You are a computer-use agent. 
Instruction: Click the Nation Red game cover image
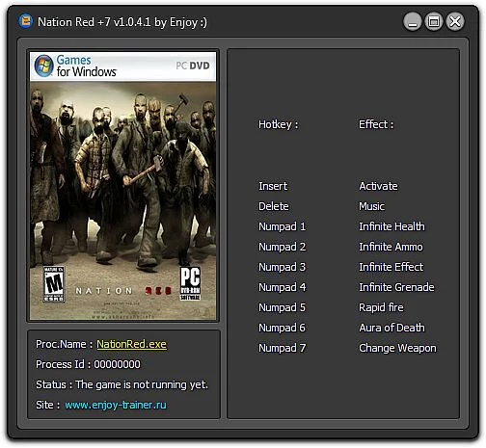click(123, 186)
